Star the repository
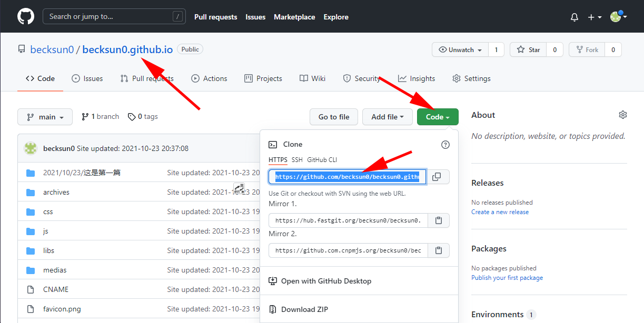The height and width of the screenshot is (323, 644). [x=529, y=49]
